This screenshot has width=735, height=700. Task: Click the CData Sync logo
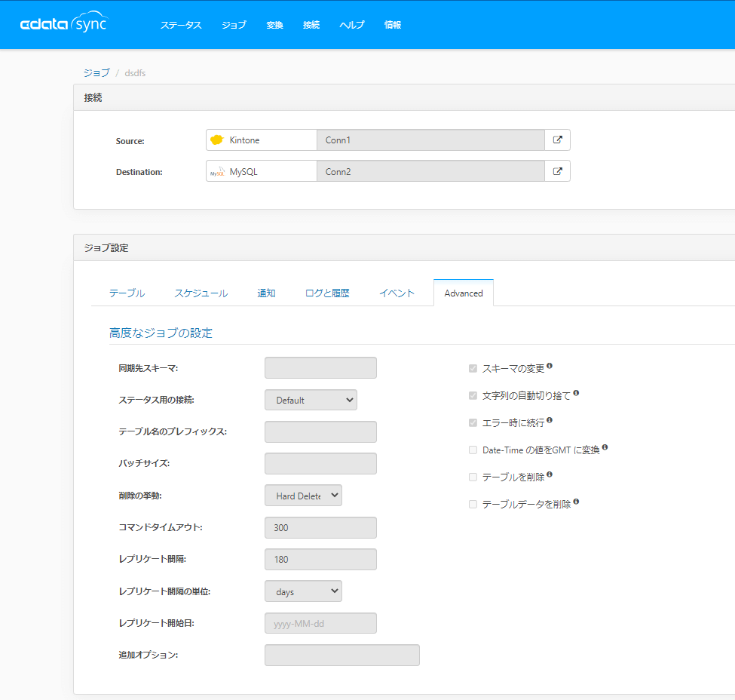[x=63, y=24]
